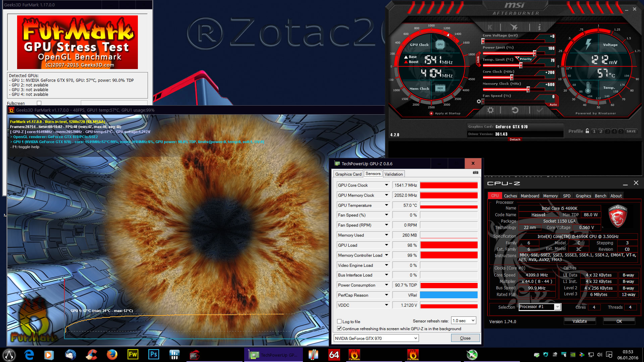
Task: Open the Sensor refresh rate dropdown
Action: pyautogui.click(x=464, y=321)
